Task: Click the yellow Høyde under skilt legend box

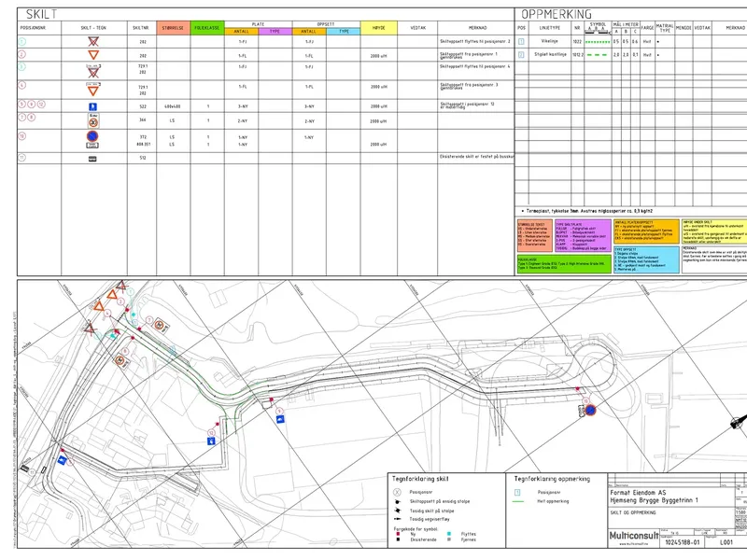Action: point(714,231)
